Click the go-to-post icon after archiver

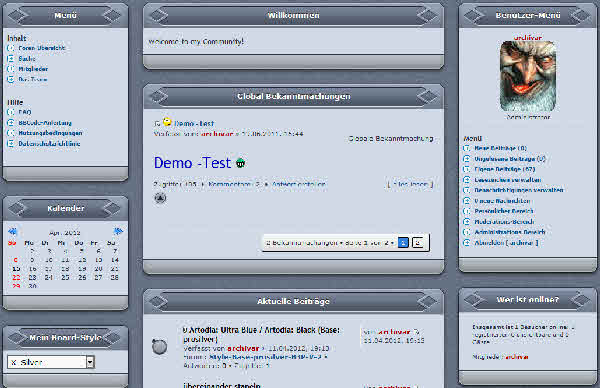pyautogui.click(x=416, y=332)
